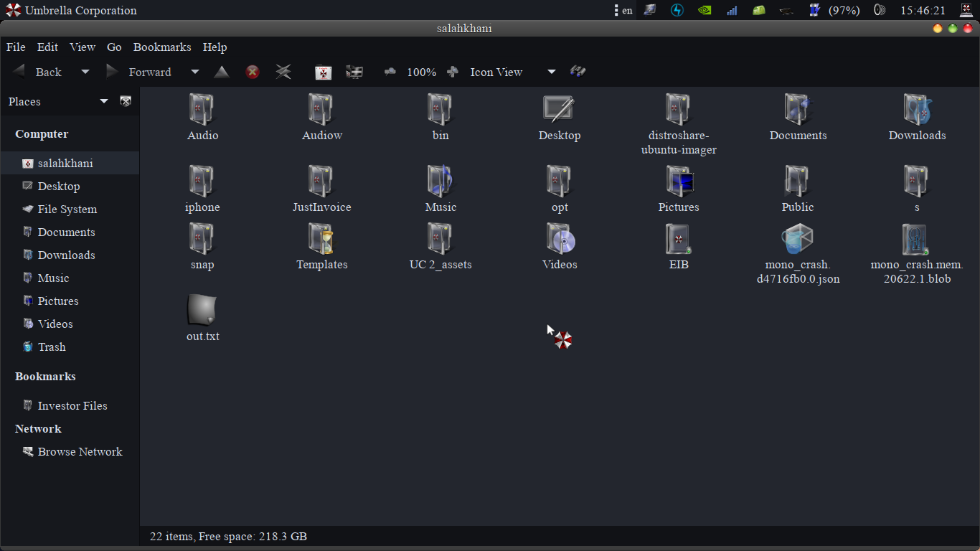This screenshot has width=980, height=551.
Task: Select the out.txt file
Action: coord(202,319)
